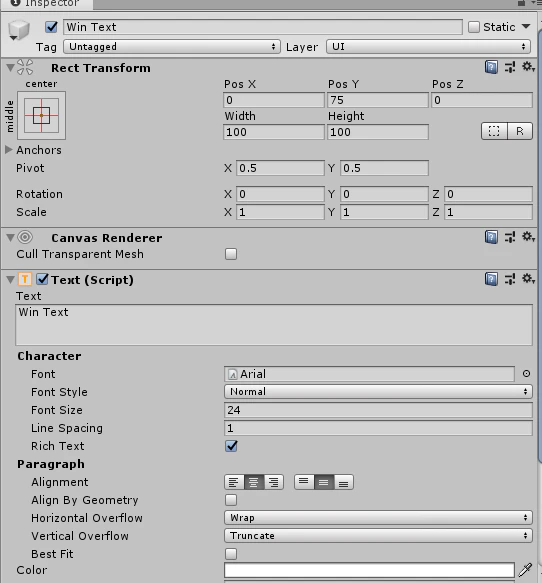Open Canvas Renderer gear settings menu
The height and width of the screenshot is (583, 542).
tap(528, 236)
